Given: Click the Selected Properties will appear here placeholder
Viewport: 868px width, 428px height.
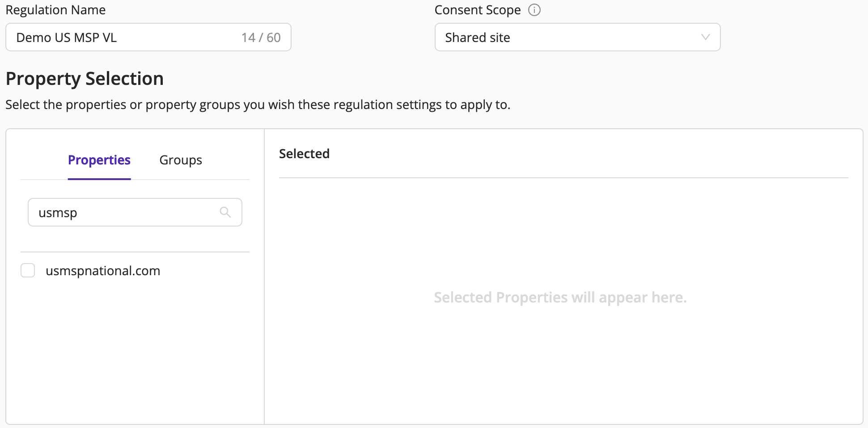Looking at the screenshot, I should pos(560,298).
